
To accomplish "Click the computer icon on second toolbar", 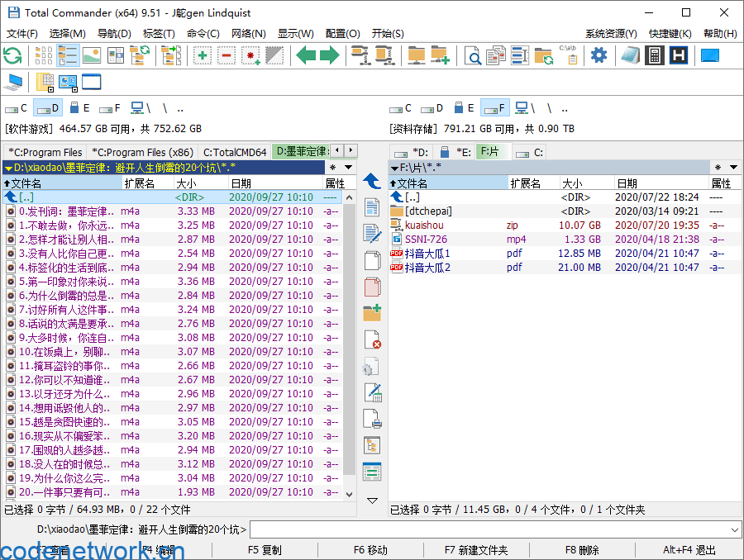I will click(12, 82).
